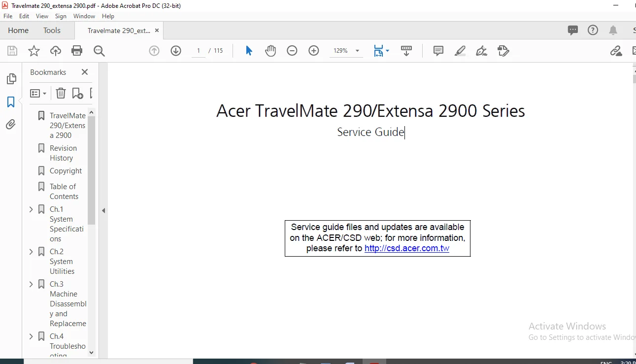
Task: Open the File menu
Action: [x=8, y=16]
